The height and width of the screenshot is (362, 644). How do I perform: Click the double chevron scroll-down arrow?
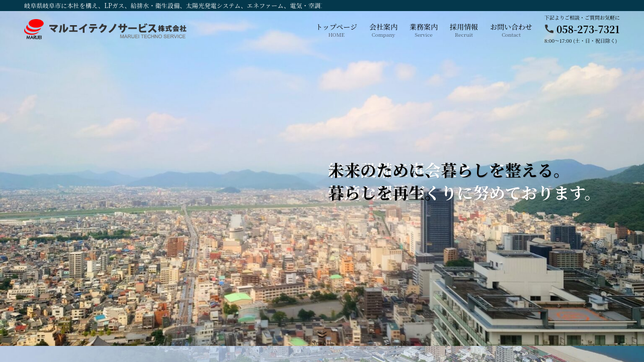point(322,334)
